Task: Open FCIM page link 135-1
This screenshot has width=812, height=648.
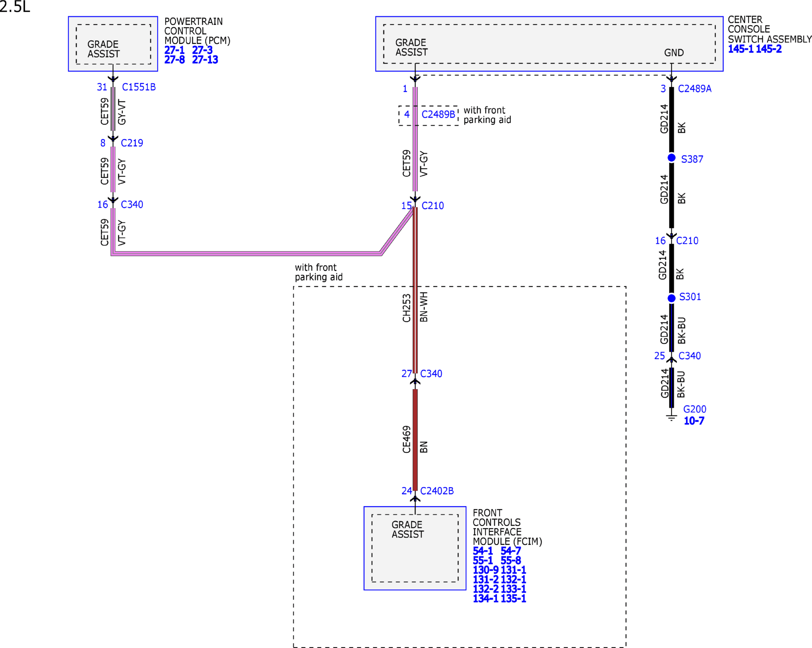Action: click(x=513, y=598)
